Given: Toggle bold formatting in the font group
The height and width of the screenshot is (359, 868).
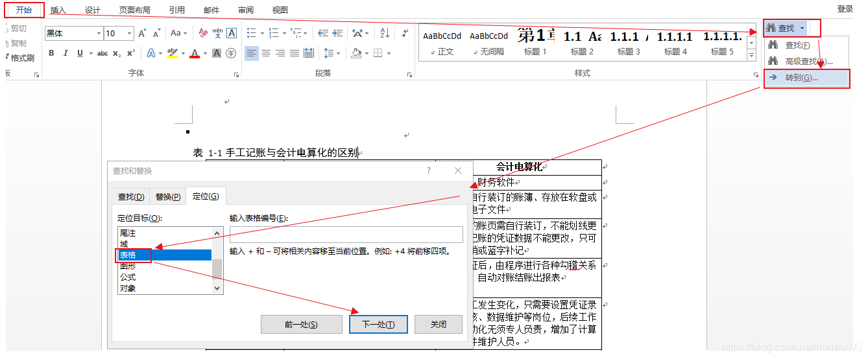Looking at the screenshot, I should (51, 53).
